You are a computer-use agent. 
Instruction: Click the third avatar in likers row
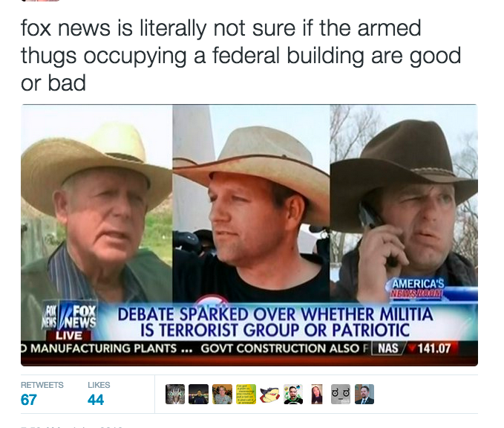223,395
